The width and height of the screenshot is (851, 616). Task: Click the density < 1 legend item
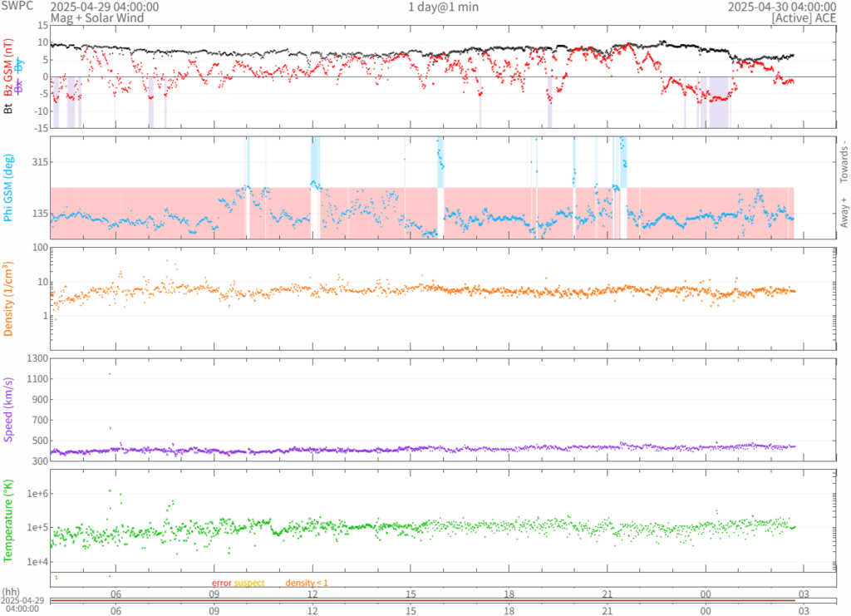click(x=307, y=583)
